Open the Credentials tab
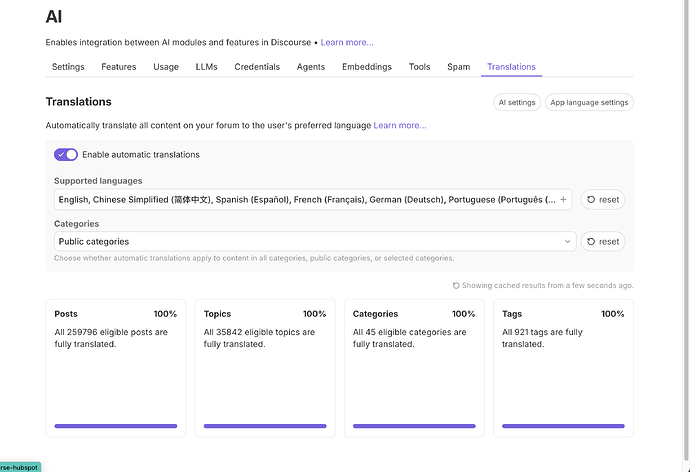 (x=257, y=67)
